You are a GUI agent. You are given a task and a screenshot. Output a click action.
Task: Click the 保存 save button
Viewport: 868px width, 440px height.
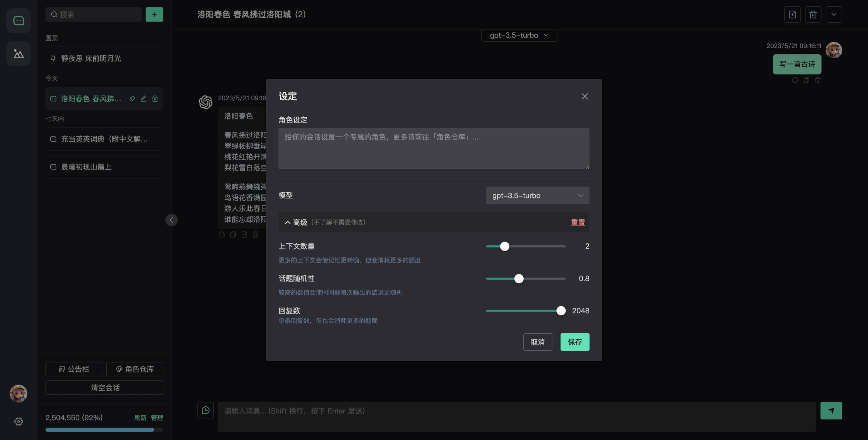(574, 342)
